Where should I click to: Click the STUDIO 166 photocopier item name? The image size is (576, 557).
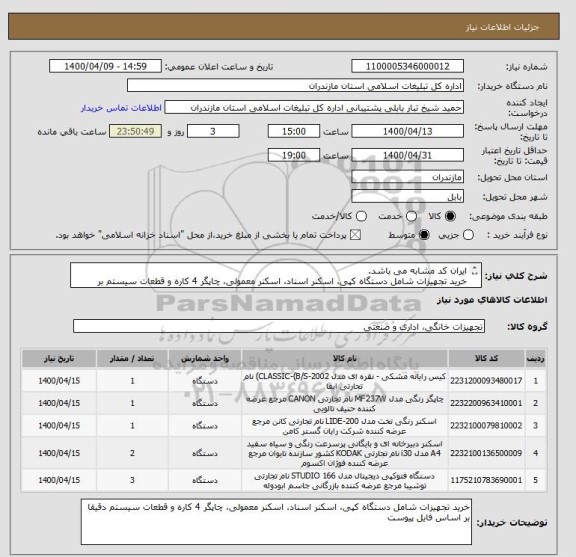tap(345, 481)
